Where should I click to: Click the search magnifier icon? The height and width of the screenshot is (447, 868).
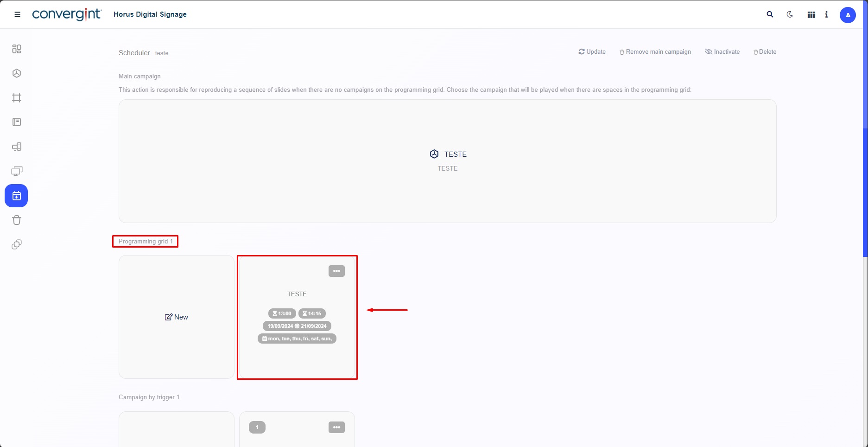coord(770,14)
